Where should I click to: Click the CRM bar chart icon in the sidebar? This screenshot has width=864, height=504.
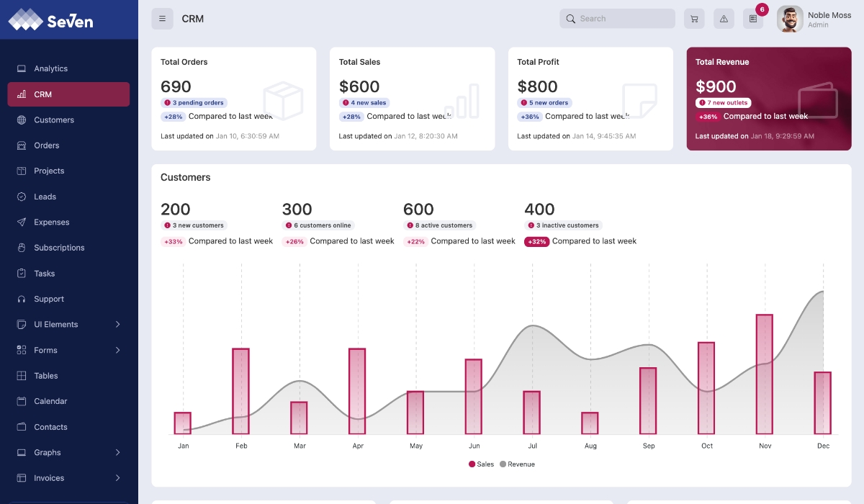(21, 94)
